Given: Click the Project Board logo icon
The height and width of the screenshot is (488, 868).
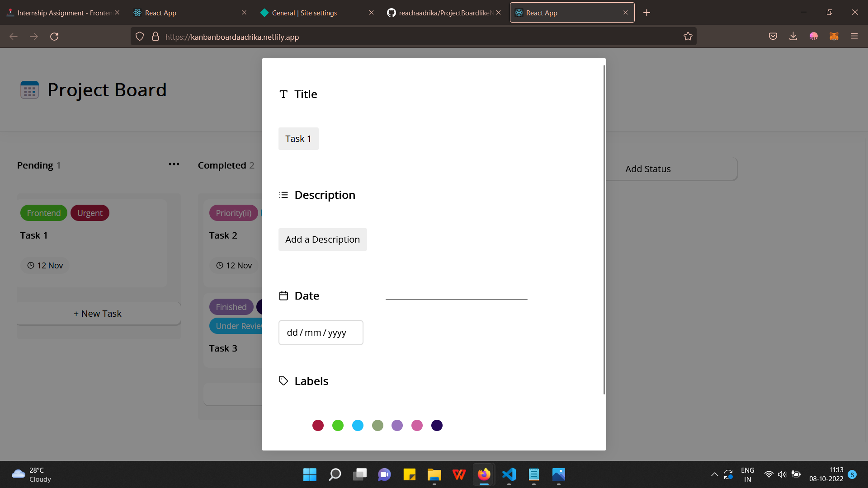Looking at the screenshot, I should [29, 89].
